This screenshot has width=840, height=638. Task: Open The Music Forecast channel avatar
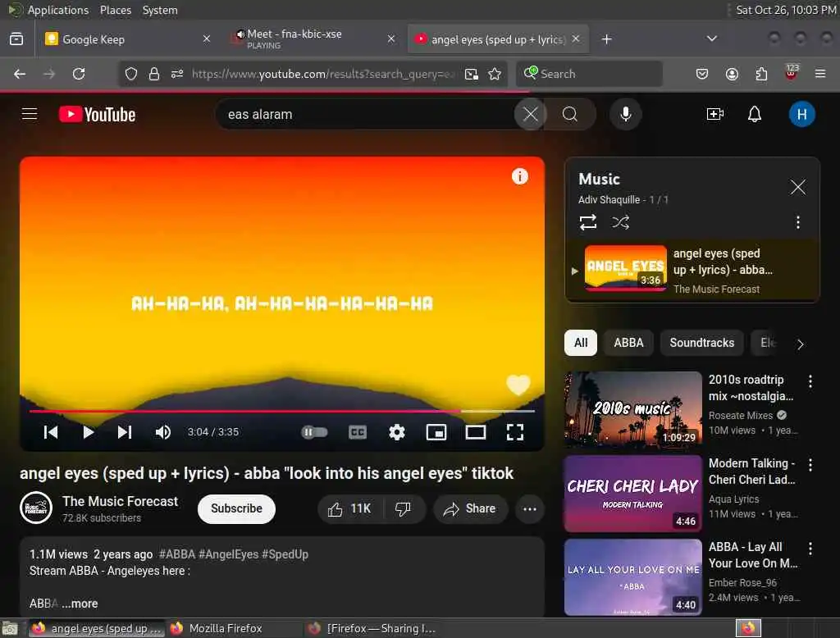(x=36, y=508)
